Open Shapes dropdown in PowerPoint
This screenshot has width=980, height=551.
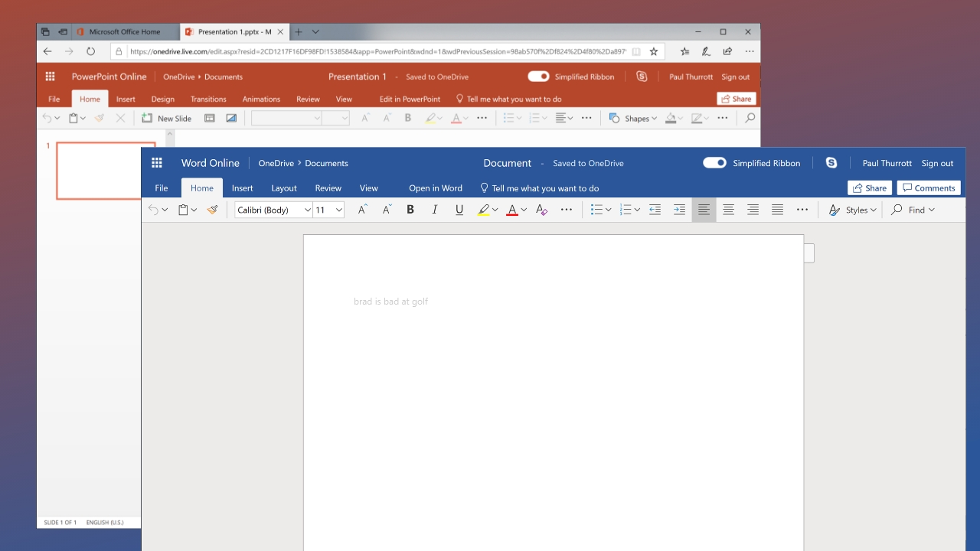coord(633,119)
